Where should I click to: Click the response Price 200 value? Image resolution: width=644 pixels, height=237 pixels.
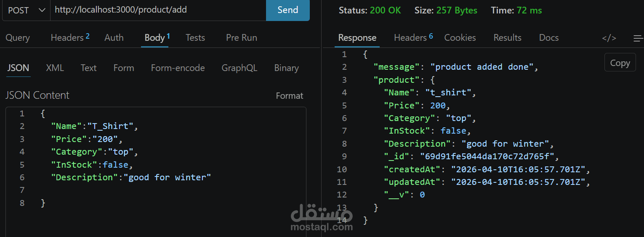(x=438, y=105)
